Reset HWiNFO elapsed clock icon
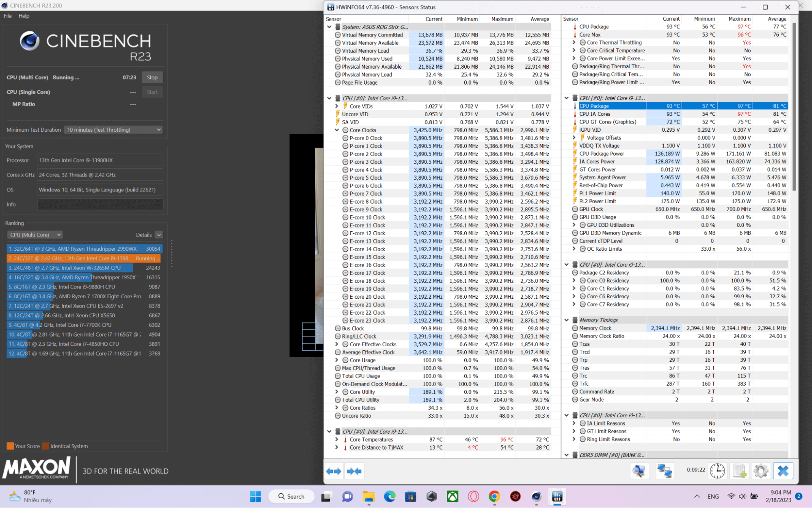The height and width of the screenshot is (508, 812). pos(717,471)
